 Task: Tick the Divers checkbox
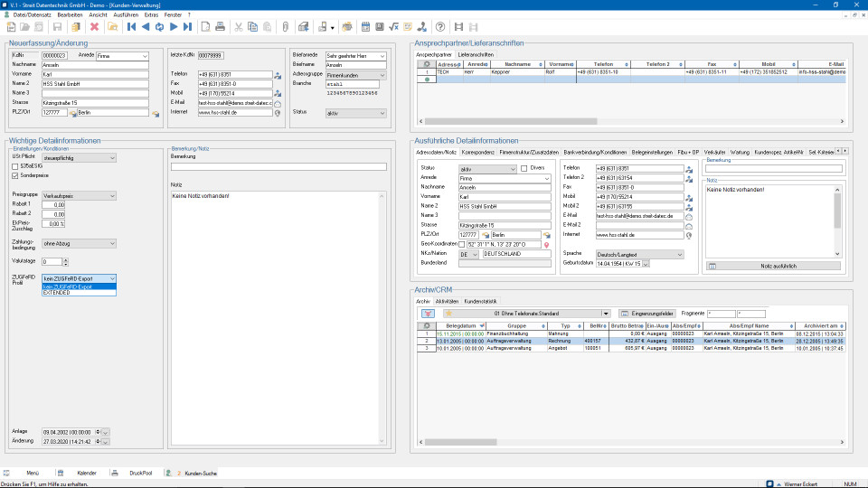click(x=524, y=168)
